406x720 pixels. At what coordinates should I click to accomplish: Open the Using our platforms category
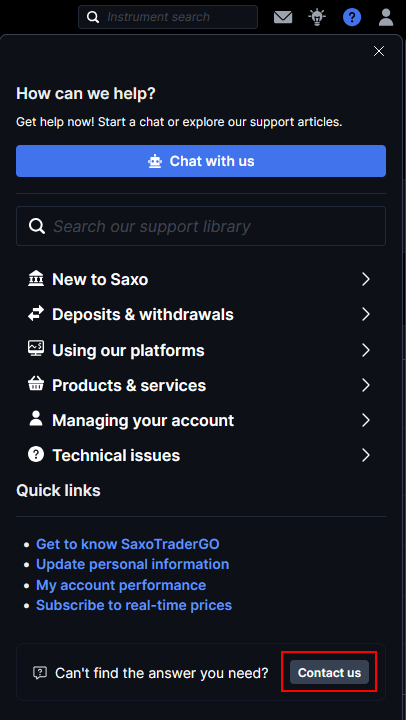click(x=201, y=350)
